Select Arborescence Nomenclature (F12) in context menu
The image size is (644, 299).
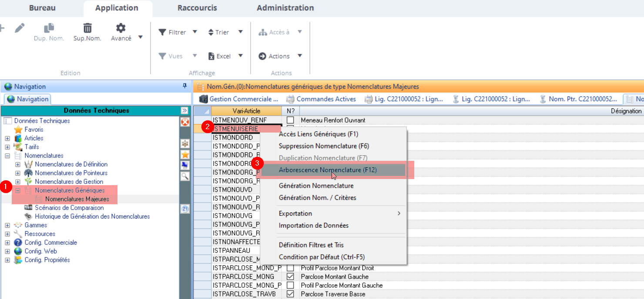(x=328, y=170)
